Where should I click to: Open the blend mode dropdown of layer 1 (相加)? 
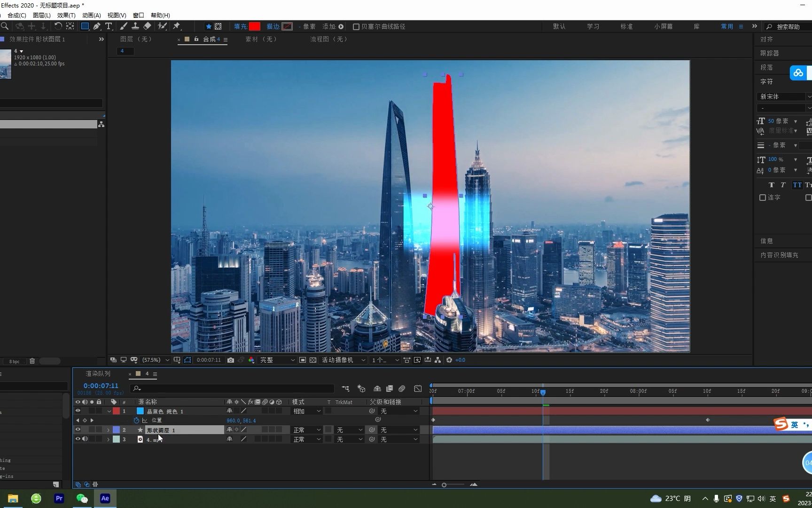point(307,411)
